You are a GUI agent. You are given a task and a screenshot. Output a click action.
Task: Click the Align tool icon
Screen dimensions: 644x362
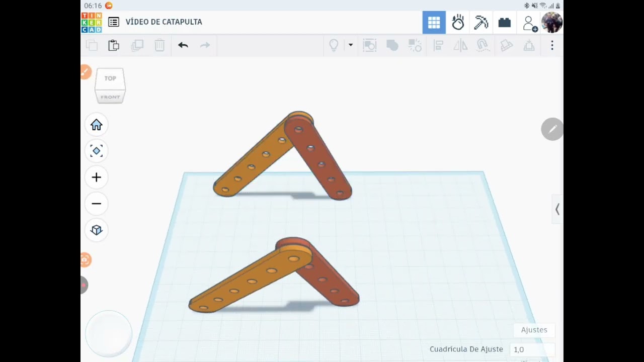pos(438,45)
